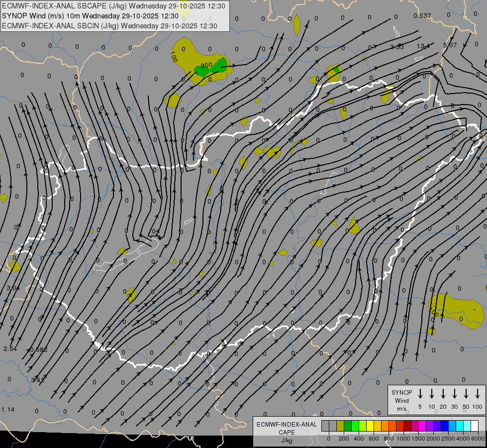Click the 'CAPE' word in the legend

click(287, 433)
